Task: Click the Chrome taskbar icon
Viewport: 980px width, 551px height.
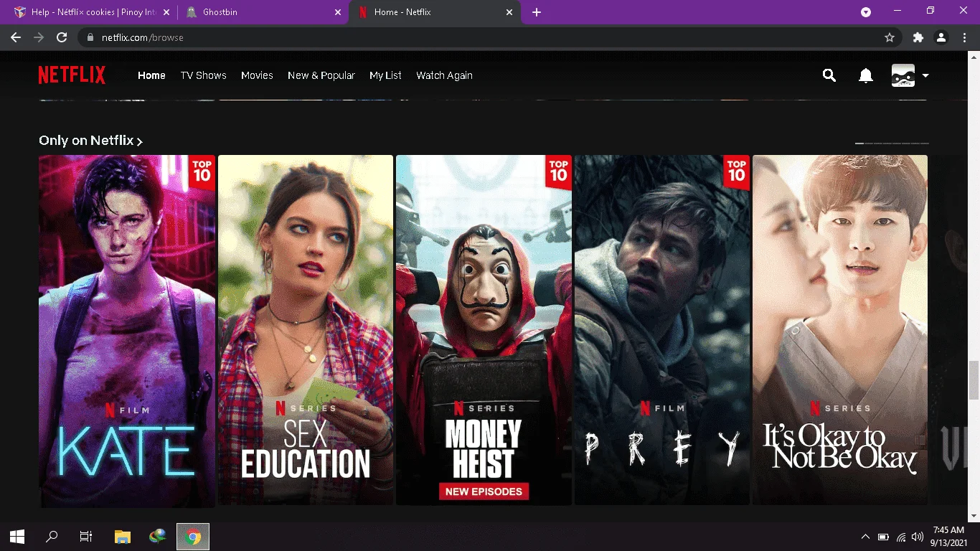Action: (x=192, y=536)
